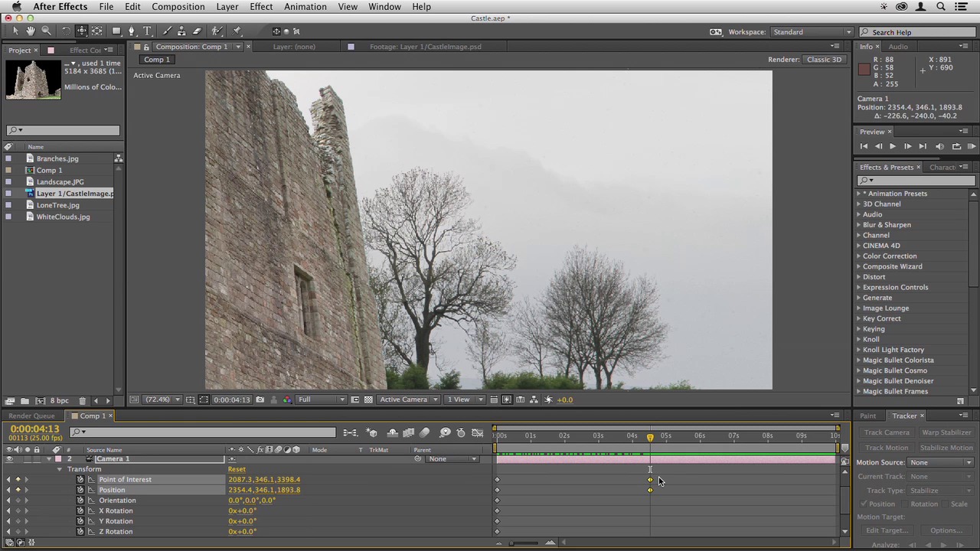Open the Workspace dropdown
The width and height of the screenshot is (980, 551).
pyautogui.click(x=812, y=32)
